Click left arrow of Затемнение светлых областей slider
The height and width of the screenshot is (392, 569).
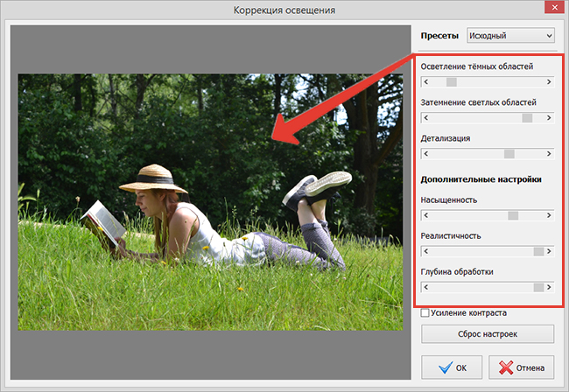click(426, 118)
